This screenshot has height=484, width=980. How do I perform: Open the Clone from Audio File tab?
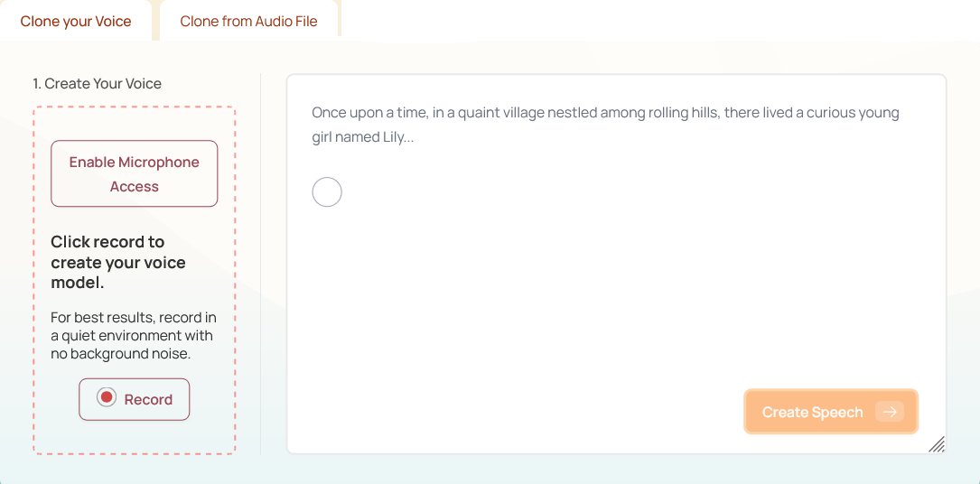248,22
